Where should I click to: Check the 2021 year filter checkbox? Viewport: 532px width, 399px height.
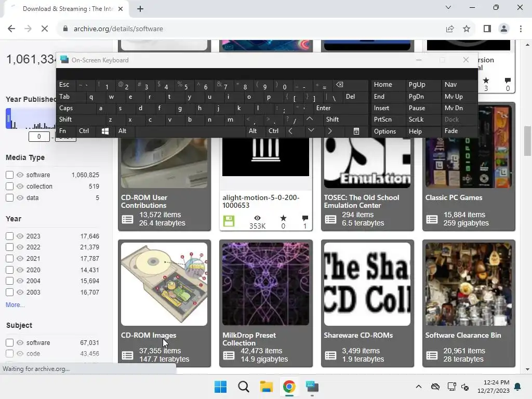click(9, 259)
